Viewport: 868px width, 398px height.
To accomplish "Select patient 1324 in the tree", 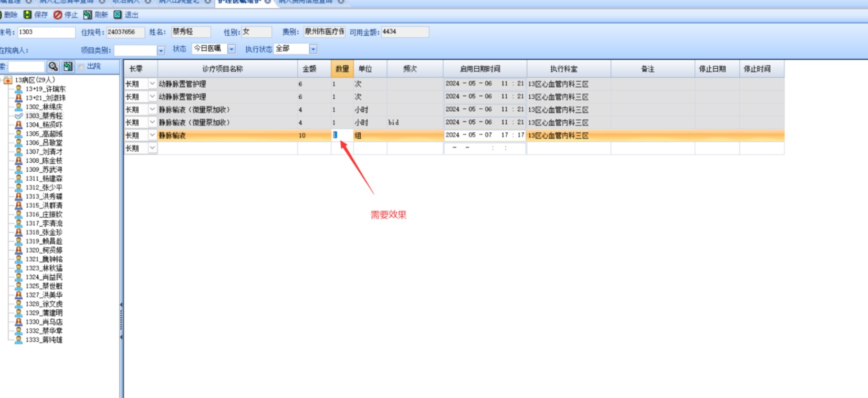I will tap(44, 277).
